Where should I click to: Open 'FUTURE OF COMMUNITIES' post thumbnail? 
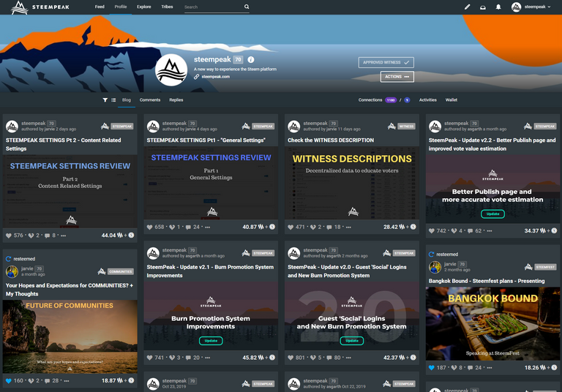click(x=70, y=337)
